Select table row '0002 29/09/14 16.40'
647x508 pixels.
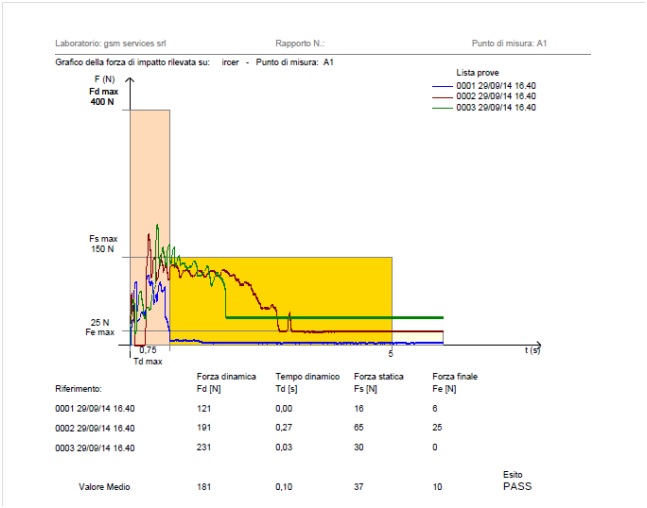tap(94, 427)
